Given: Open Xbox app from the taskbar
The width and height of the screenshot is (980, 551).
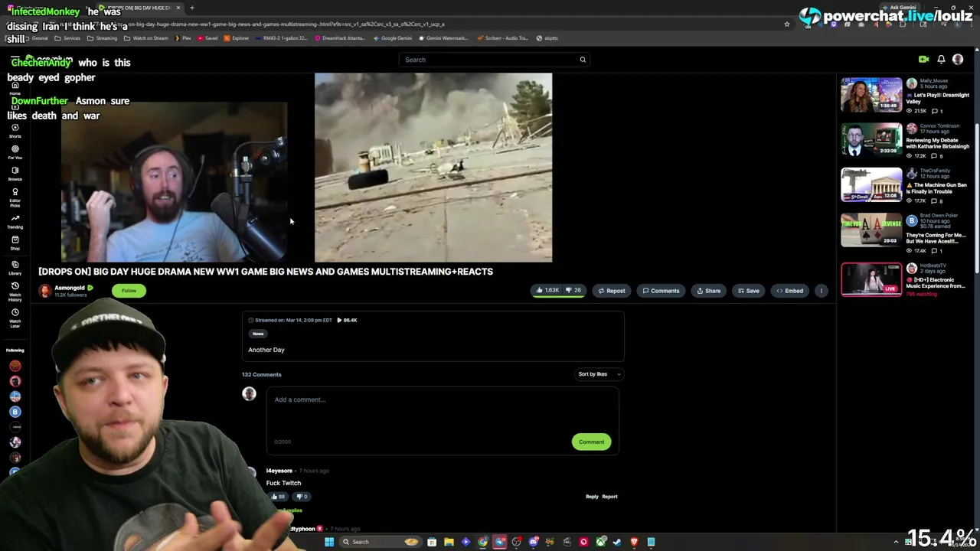Looking at the screenshot, I should pyautogui.click(x=601, y=542).
